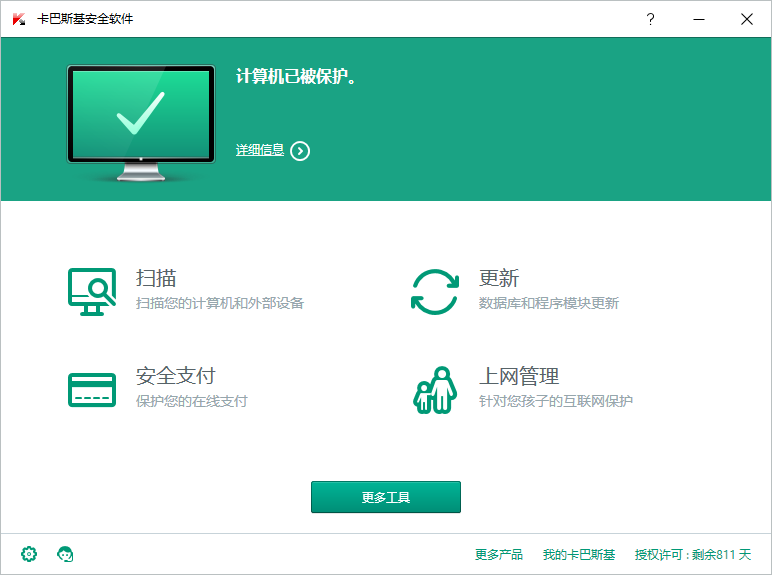The image size is (772, 575).
Task: Open the 安全支付 section title
Action: 176,376
